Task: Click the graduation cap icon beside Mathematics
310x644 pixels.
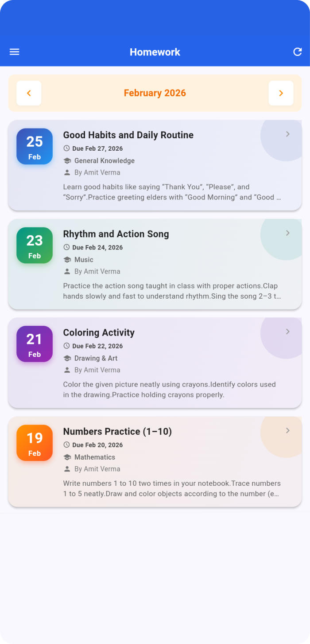Action: (67, 457)
